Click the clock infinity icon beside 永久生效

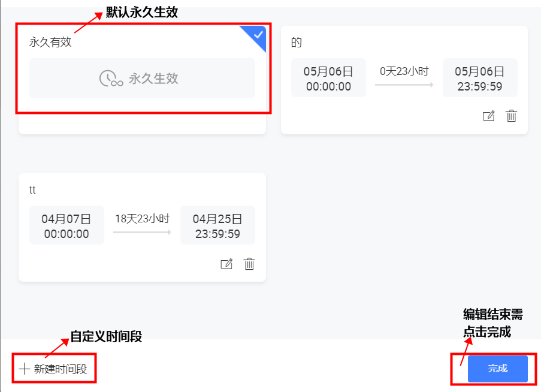pyautogui.click(x=111, y=79)
